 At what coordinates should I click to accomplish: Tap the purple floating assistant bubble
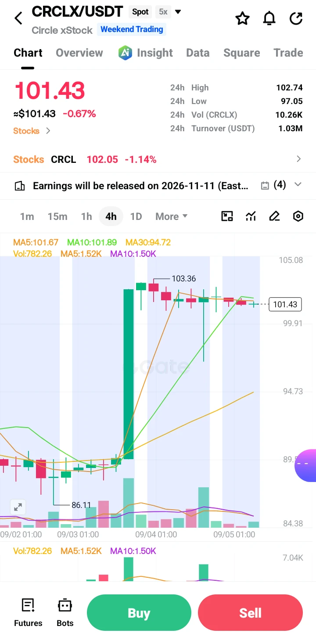(x=306, y=465)
